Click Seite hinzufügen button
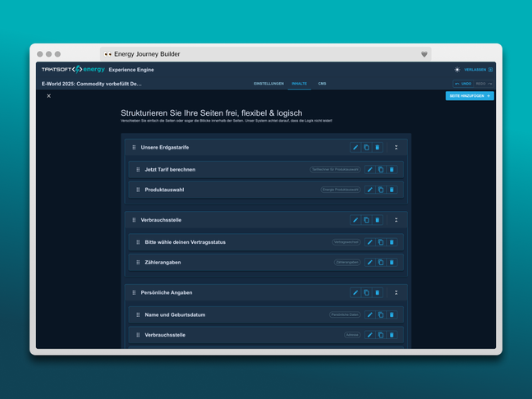Image resolution: width=532 pixels, height=399 pixels. tap(470, 96)
